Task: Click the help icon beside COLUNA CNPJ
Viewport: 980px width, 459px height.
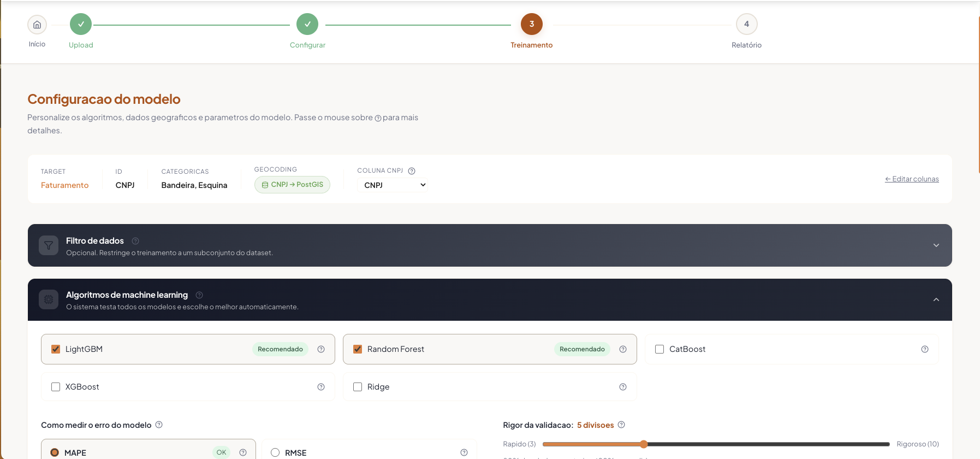Action: click(x=412, y=171)
